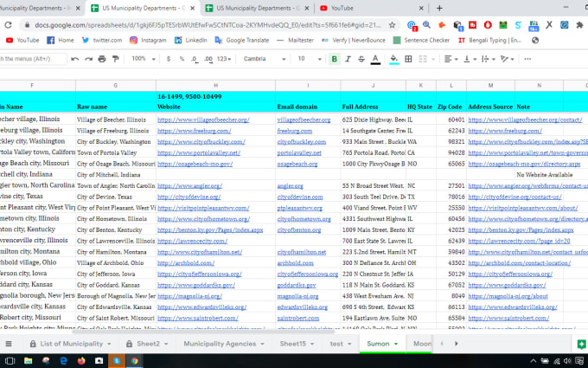The height and width of the screenshot is (368, 588).
Task: Open horizontal align dropdown
Action: pyautogui.click(x=451, y=59)
